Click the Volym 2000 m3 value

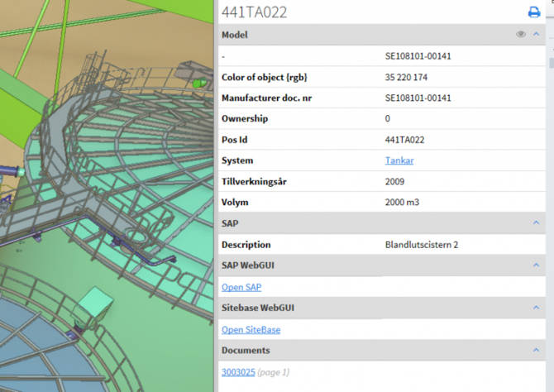pyautogui.click(x=403, y=202)
